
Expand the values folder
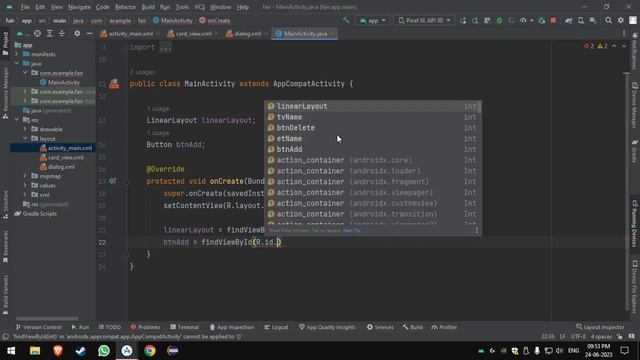[25, 185]
